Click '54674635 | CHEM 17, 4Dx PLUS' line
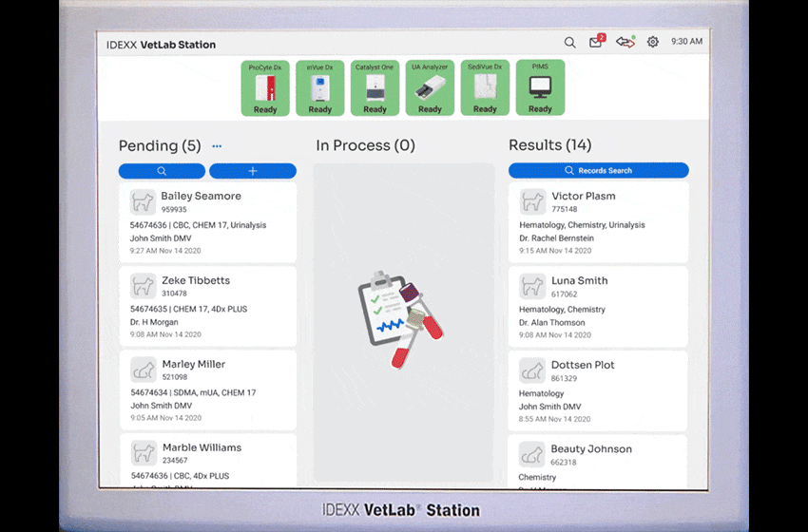The height and width of the screenshot is (532, 808). [188, 309]
